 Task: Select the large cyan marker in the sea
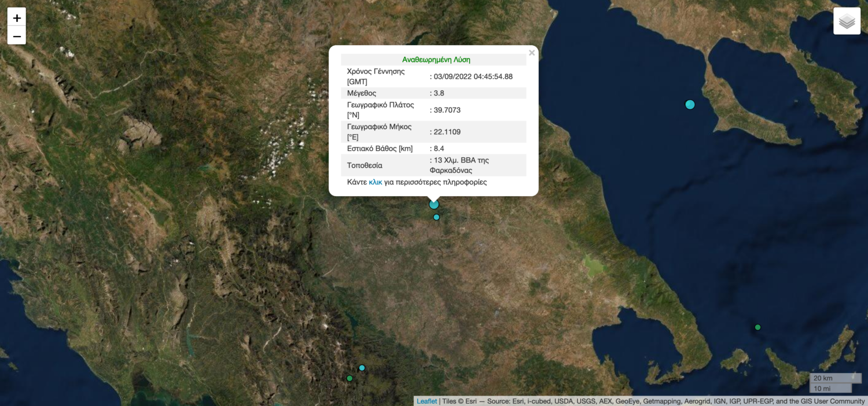(x=690, y=105)
